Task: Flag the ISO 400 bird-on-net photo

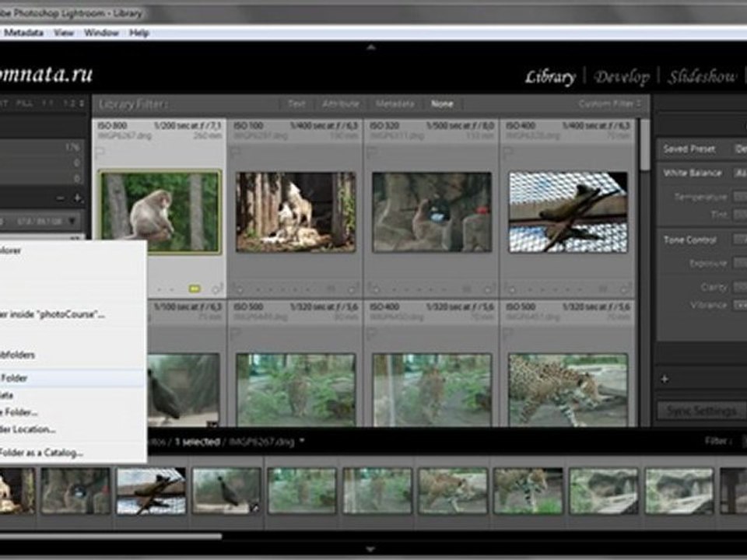Action: pyautogui.click(x=507, y=153)
